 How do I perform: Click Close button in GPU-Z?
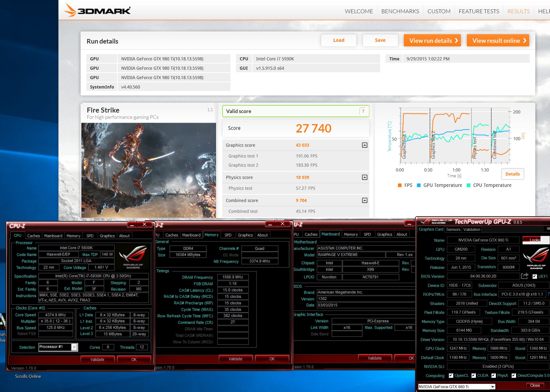coord(535,385)
